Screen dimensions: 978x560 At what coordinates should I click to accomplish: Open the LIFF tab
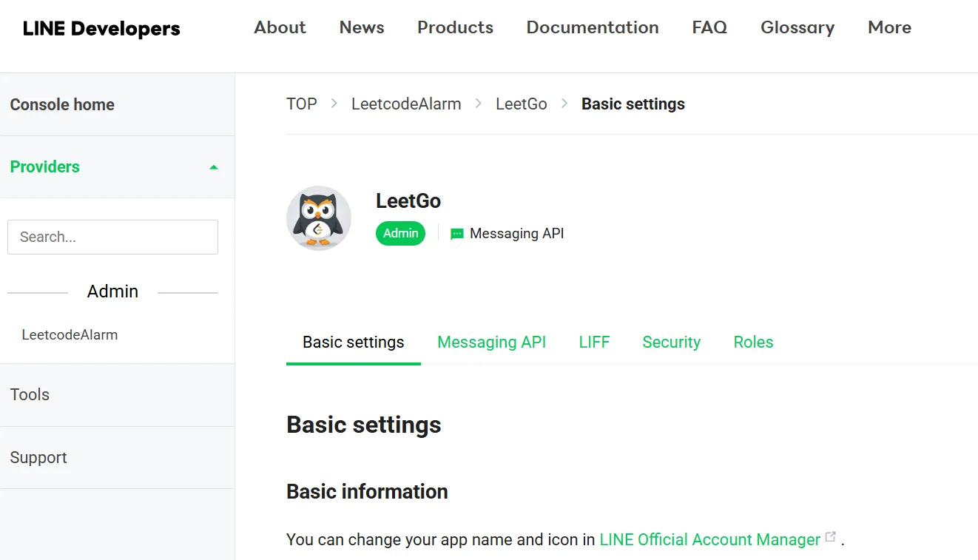594,342
